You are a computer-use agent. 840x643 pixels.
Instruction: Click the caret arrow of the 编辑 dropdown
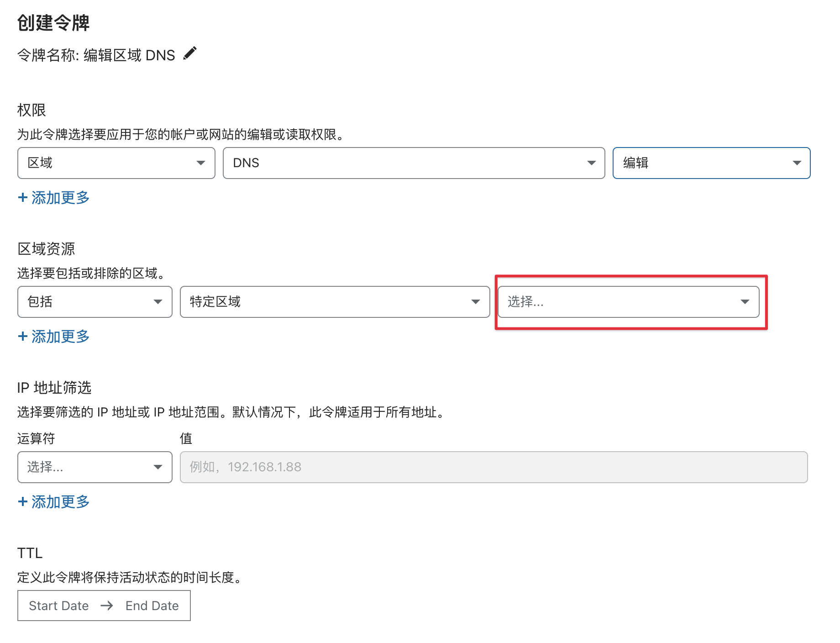tap(797, 163)
